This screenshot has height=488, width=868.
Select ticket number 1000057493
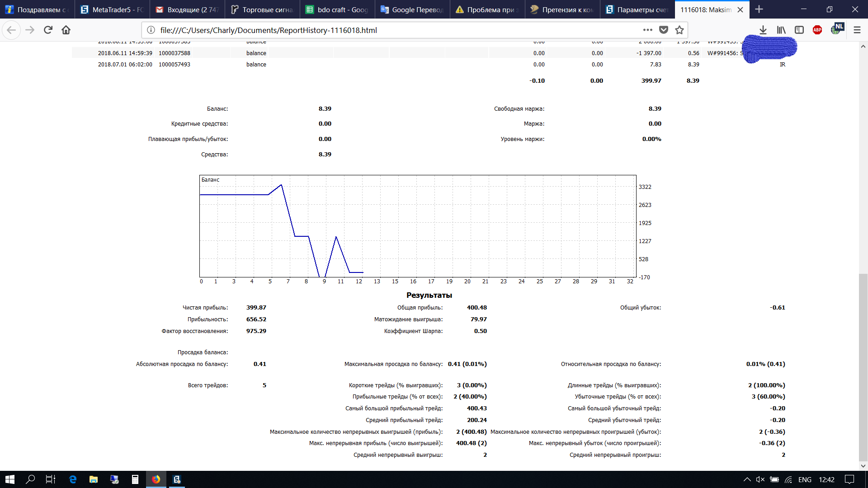pos(175,65)
